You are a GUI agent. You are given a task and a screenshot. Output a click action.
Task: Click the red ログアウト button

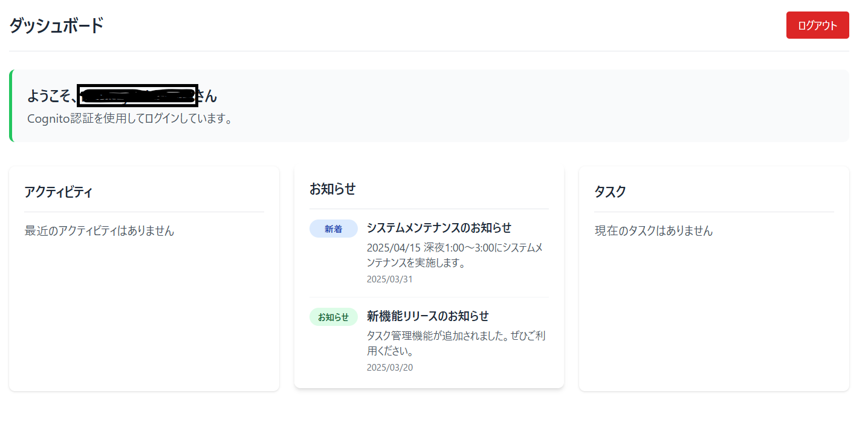pyautogui.click(x=817, y=25)
